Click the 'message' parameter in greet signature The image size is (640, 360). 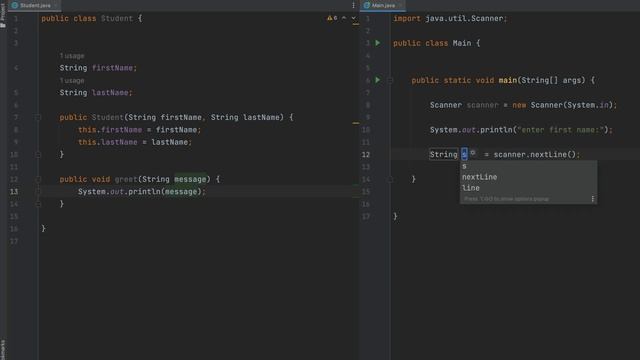click(x=190, y=179)
